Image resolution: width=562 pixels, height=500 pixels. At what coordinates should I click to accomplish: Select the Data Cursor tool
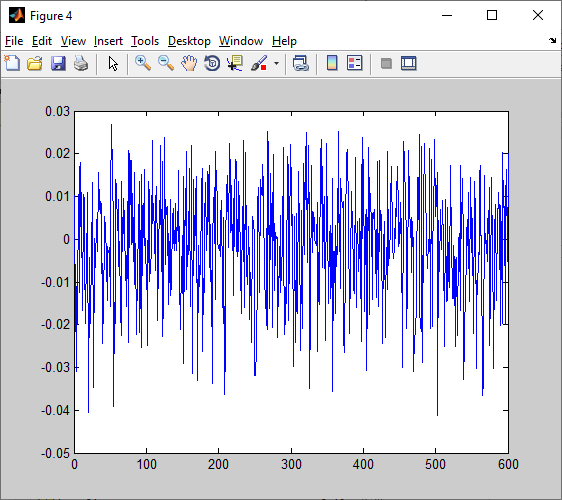click(235, 63)
